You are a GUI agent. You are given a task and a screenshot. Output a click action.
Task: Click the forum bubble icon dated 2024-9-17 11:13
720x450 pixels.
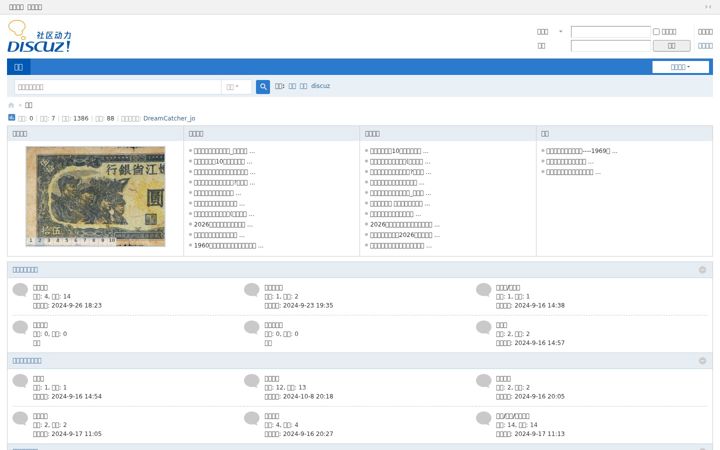coord(484,418)
